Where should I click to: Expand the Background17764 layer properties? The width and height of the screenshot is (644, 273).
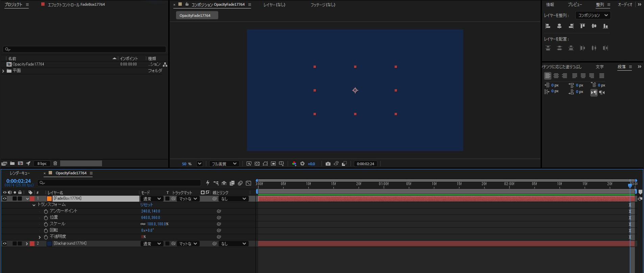(x=27, y=244)
